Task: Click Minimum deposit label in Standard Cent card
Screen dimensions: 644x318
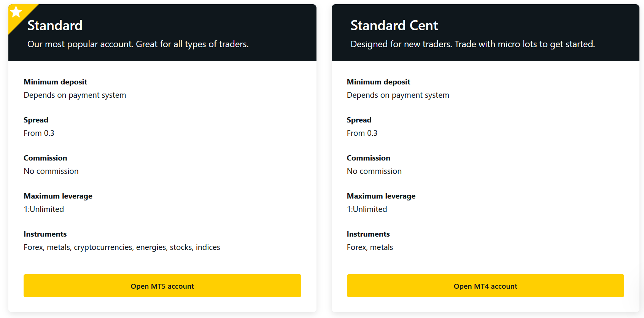Action: pyautogui.click(x=378, y=82)
